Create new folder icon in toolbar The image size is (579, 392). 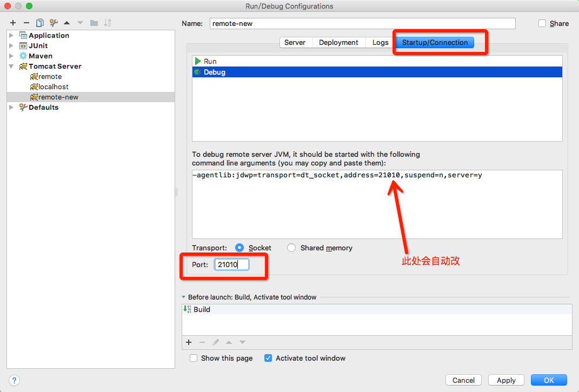click(94, 23)
